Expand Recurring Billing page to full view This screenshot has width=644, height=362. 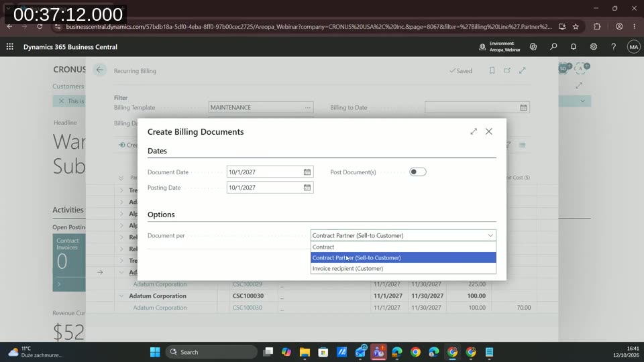coord(523,70)
